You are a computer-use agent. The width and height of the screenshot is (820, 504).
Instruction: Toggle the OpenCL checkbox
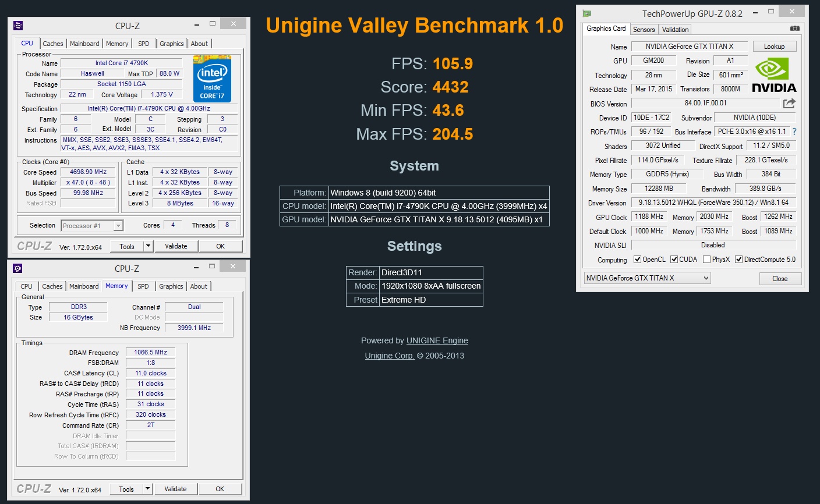click(637, 260)
